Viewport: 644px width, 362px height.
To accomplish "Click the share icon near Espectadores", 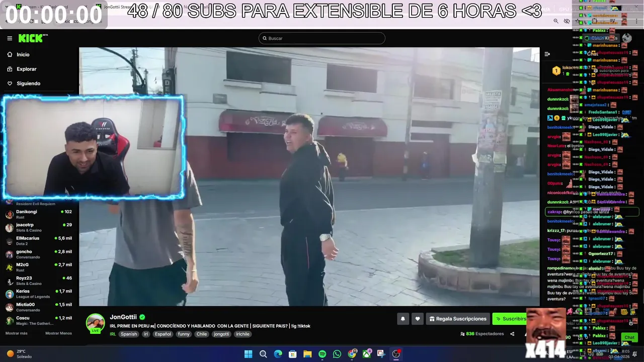I will (x=512, y=334).
